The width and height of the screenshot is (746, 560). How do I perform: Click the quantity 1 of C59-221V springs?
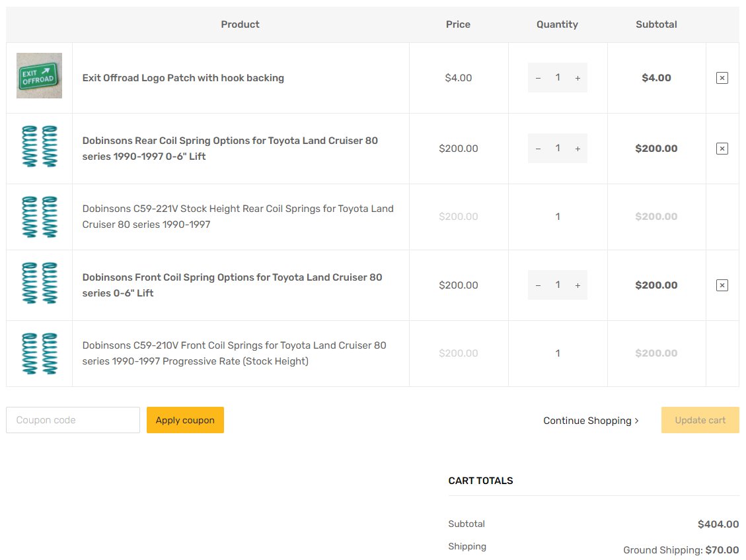tap(558, 217)
